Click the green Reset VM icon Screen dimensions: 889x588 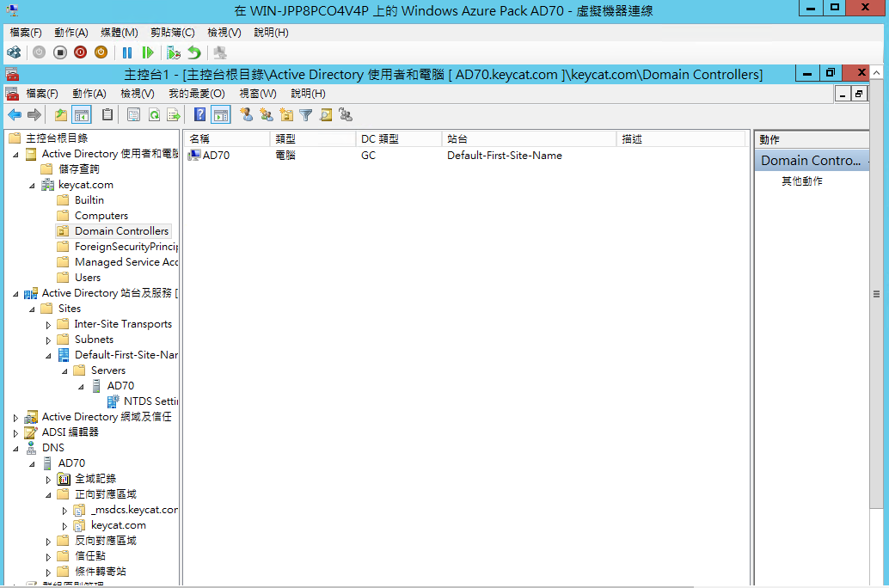point(147,52)
